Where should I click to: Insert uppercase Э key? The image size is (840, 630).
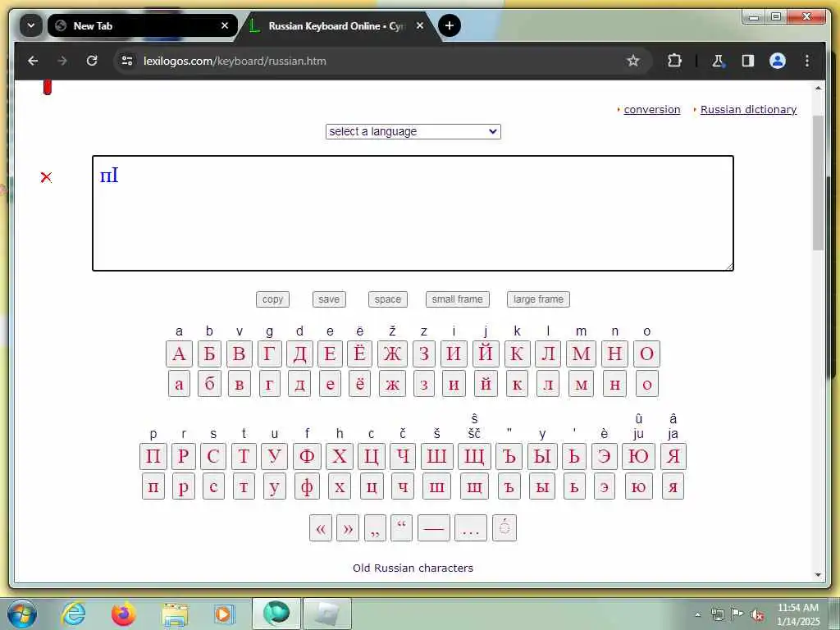[x=605, y=456]
